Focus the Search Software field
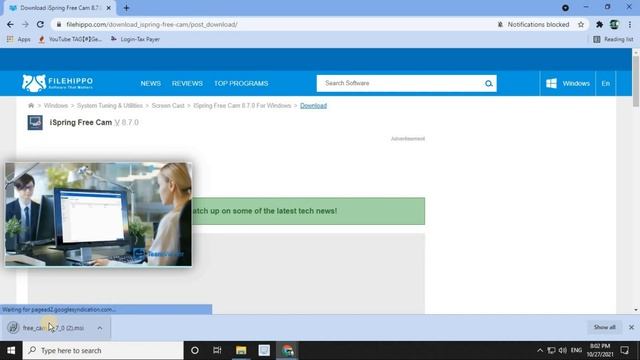 [400, 83]
